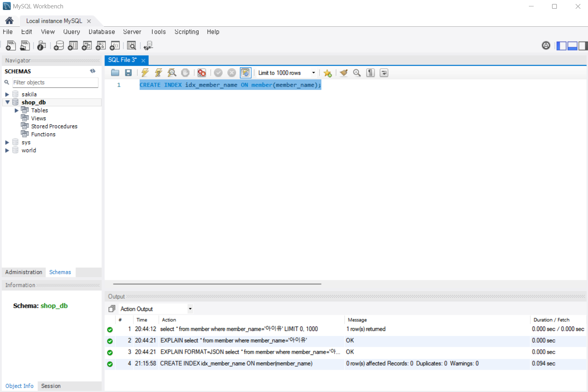Select the Stored Procedures node
588x392 pixels.
pyautogui.click(x=54, y=126)
